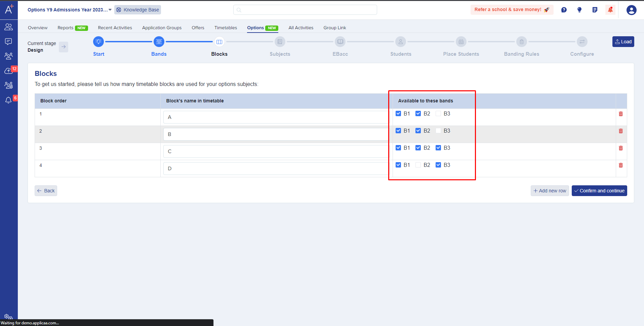Open the students sidebar icon
Screen dimensions: 644x326
pos(8,27)
